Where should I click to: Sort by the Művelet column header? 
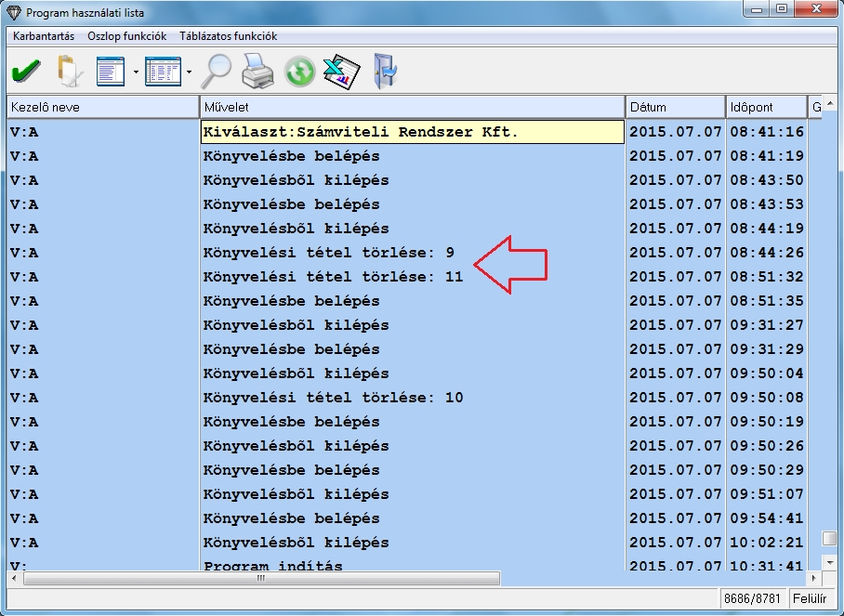click(412, 107)
